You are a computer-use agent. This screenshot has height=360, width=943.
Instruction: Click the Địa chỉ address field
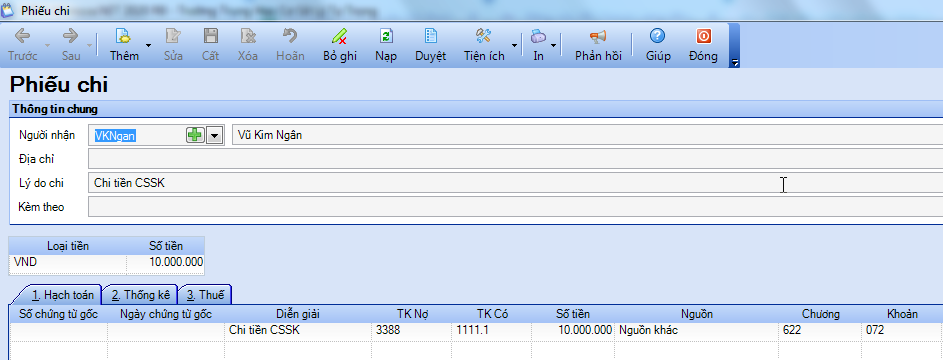click(x=515, y=159)
